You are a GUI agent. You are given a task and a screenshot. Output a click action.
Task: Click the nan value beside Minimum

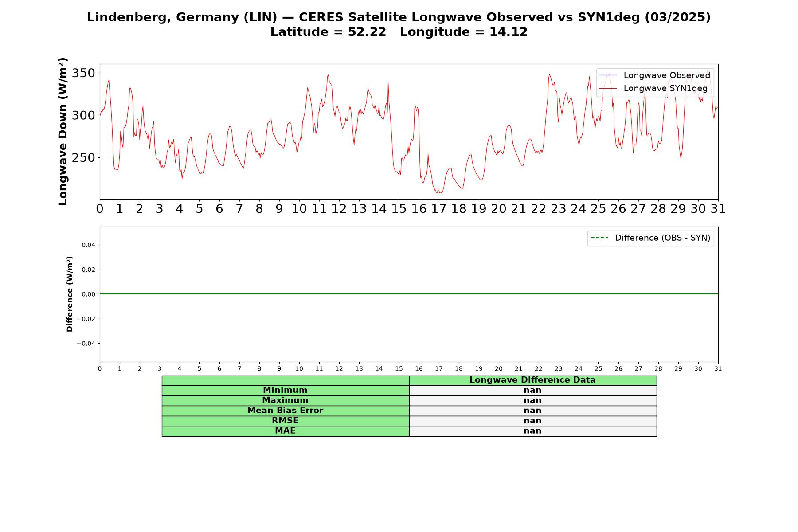point(533,390)
